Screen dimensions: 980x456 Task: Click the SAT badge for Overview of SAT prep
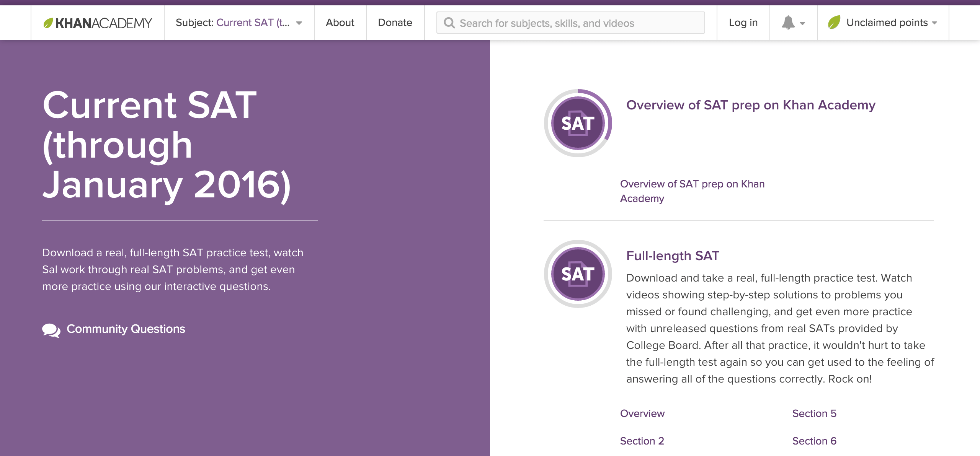click(x=578, y=123)
